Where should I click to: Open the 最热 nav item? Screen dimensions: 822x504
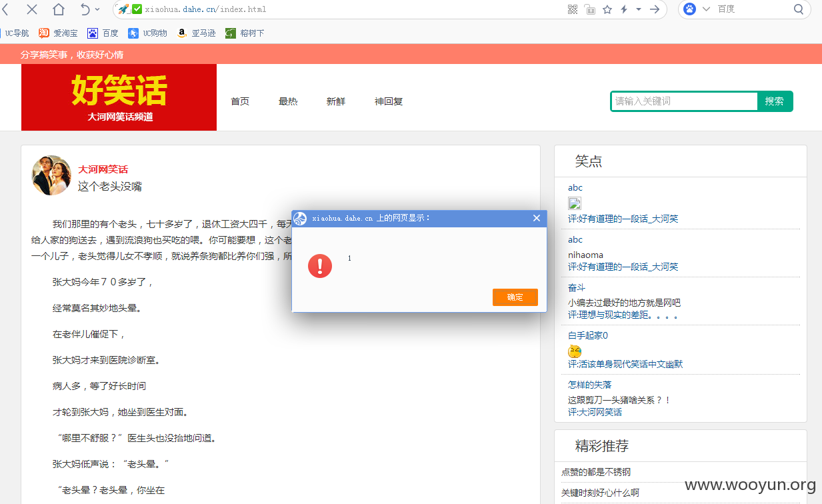pyautogui.click(x=288, y=101)
